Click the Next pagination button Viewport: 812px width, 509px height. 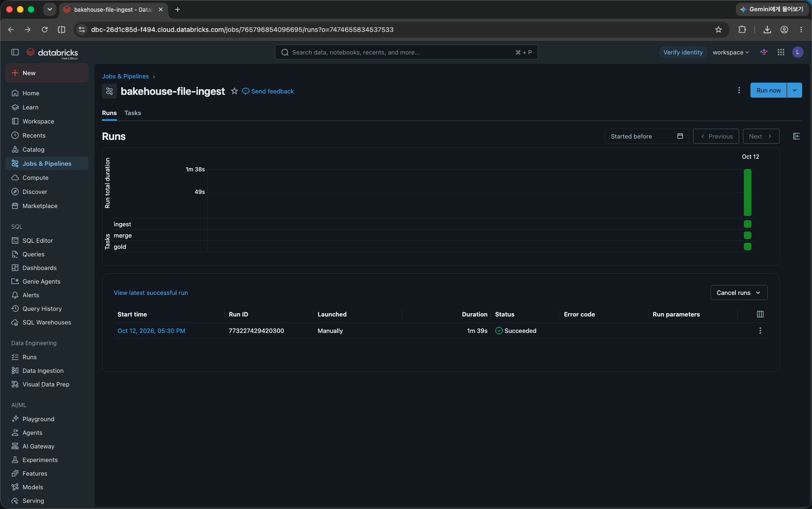(761, 136)
